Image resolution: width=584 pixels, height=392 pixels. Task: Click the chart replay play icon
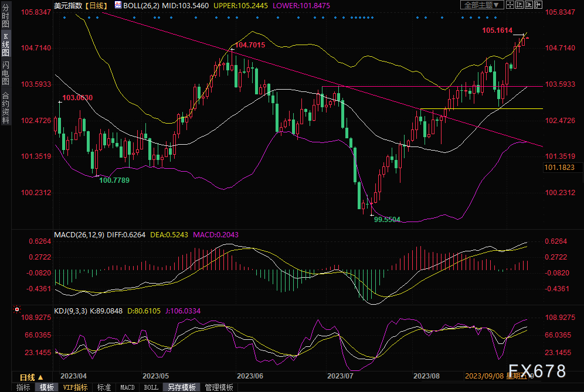pyautogui.click(x=529, y=5)
